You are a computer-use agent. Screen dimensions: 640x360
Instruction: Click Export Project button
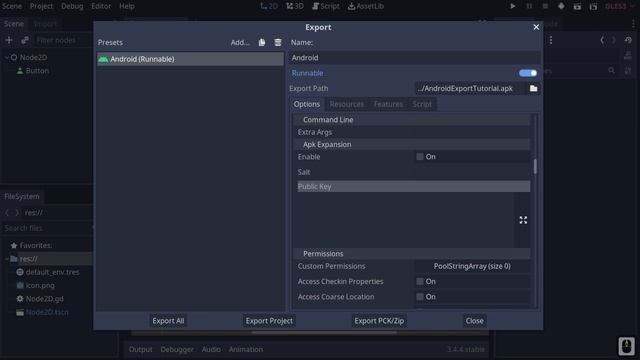click(x=269, y=321)
